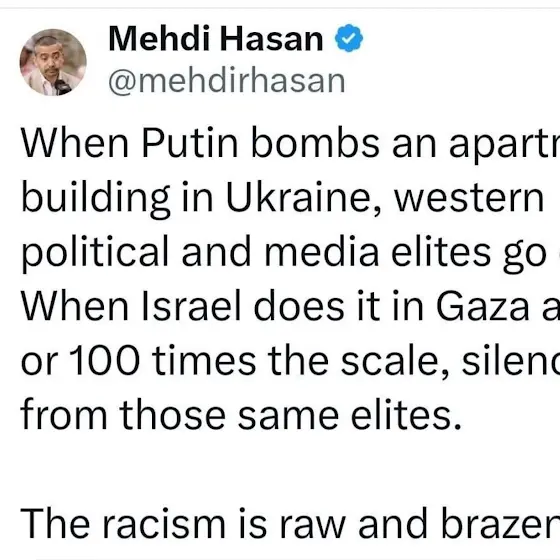Image resolution: width=560 pixels, height=560 pixels.
Task: Click the word "bombs" in the first line
Action: pos(315,144)
